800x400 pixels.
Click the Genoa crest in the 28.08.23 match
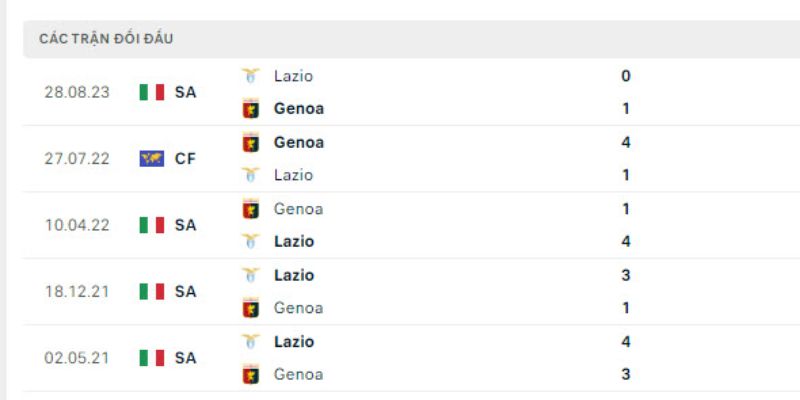[x=251, y=108]
